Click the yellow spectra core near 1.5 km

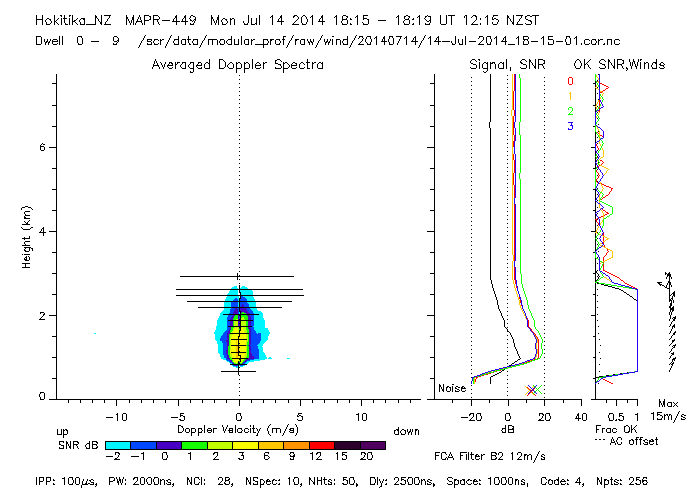(x=239, y=342)
